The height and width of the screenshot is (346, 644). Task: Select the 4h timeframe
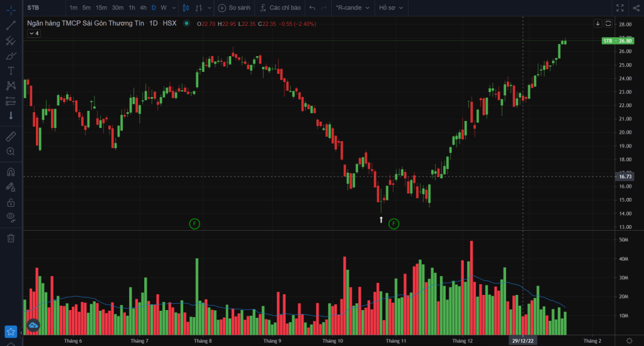tap(143, 8)
